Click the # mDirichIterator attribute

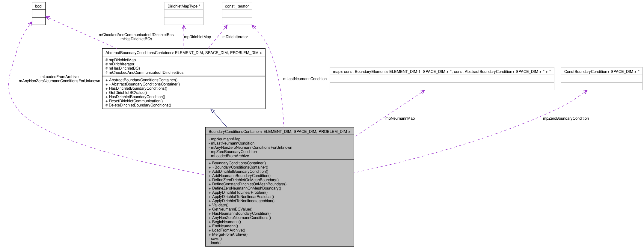[x=120, y=64]
